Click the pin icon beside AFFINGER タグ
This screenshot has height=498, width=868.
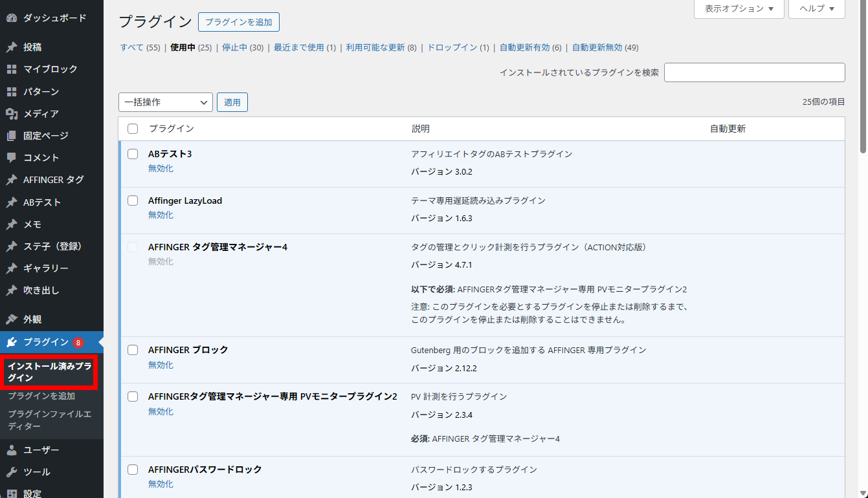[12, 180]
